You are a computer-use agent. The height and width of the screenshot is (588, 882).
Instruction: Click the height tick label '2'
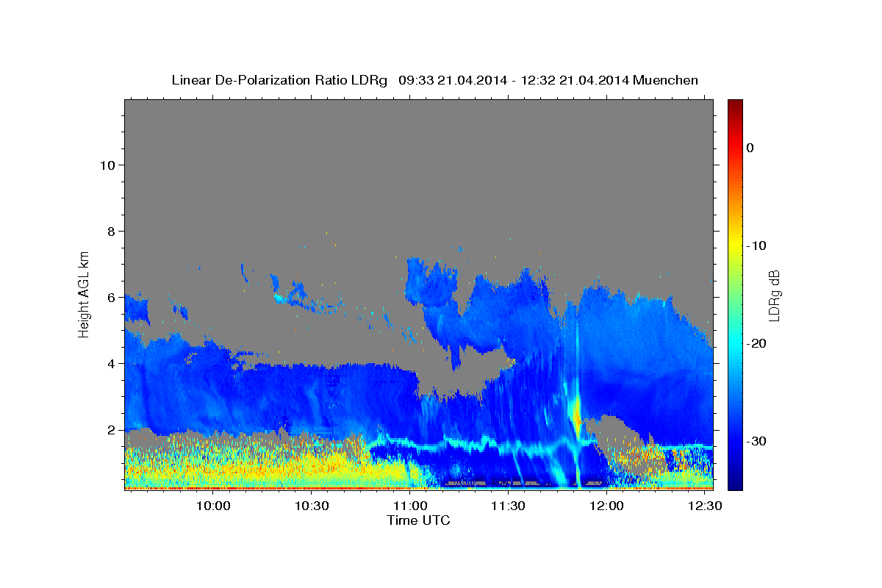[x=111, y=429]
